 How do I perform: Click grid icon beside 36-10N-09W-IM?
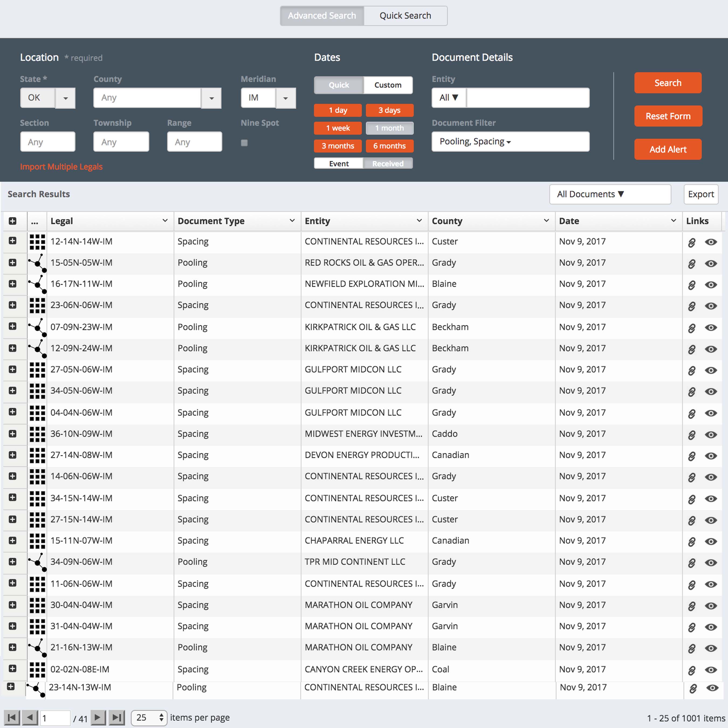tap(37, 434)
